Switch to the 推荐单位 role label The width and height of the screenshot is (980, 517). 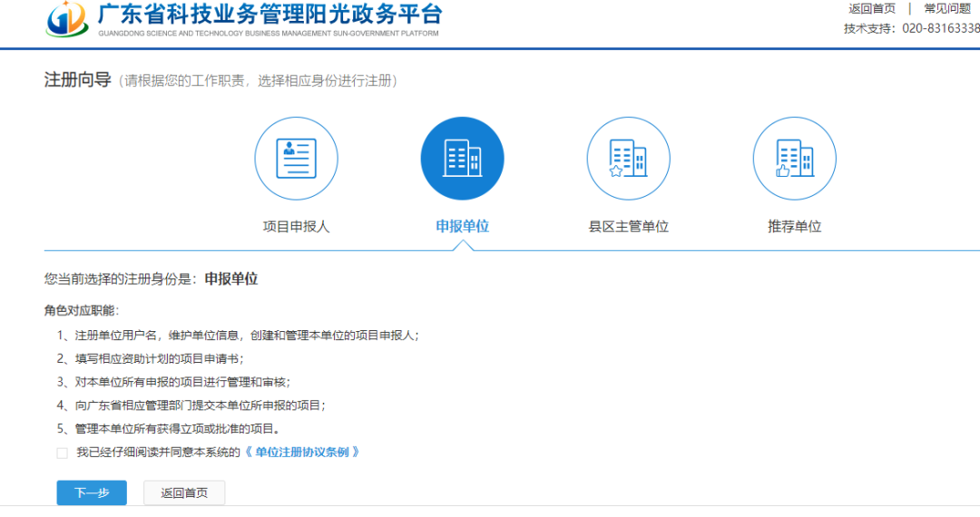(794, 227)
